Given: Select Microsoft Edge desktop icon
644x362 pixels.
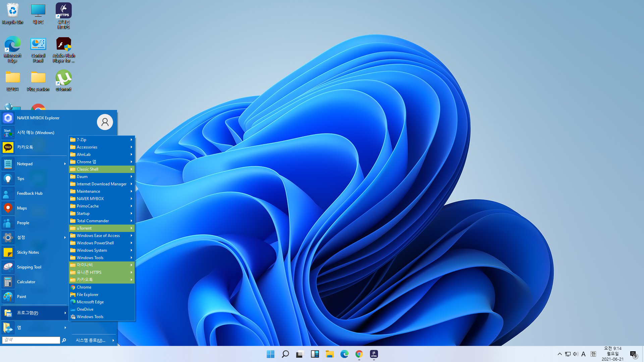Looking at the screenshot, I should [12, 50].
